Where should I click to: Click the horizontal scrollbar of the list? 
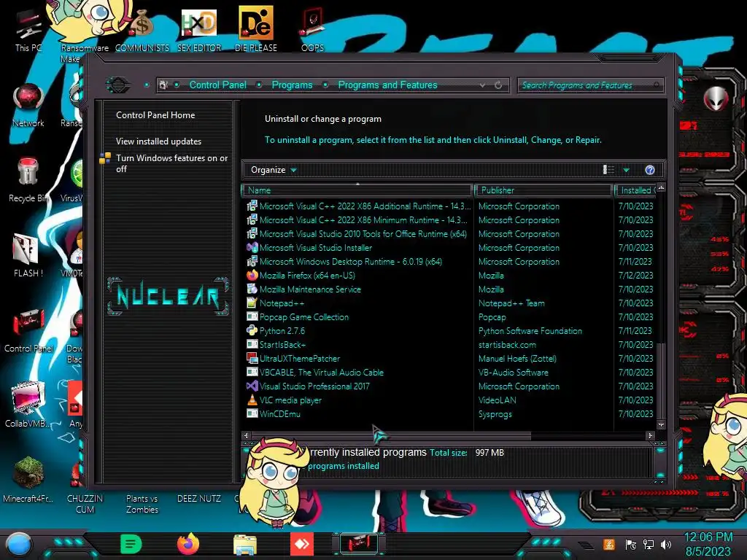[391, 436]
